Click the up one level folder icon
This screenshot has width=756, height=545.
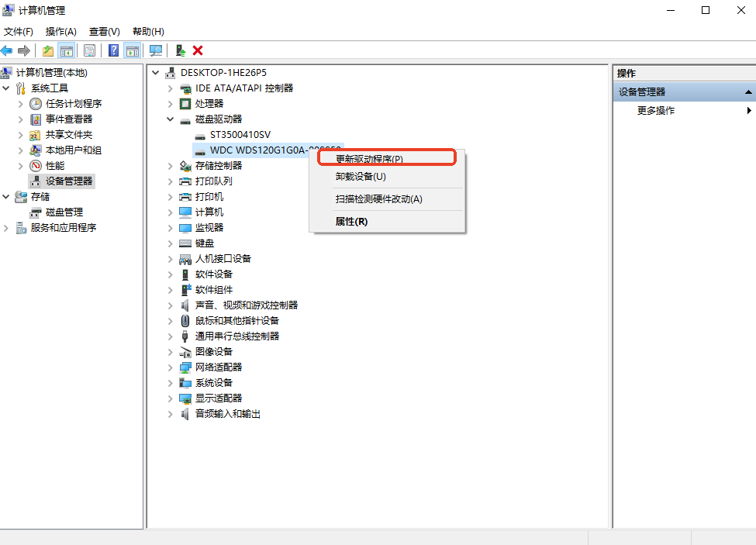(48, 50)
